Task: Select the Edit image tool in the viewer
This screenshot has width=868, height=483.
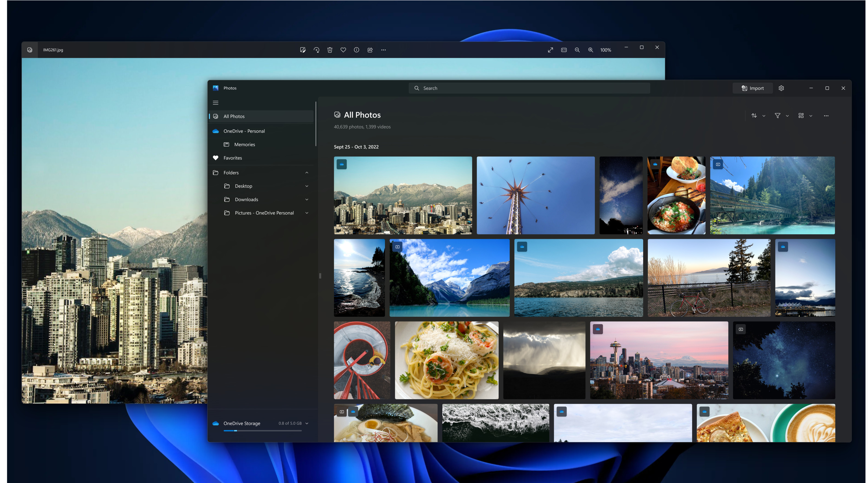Action: [303, 50]
